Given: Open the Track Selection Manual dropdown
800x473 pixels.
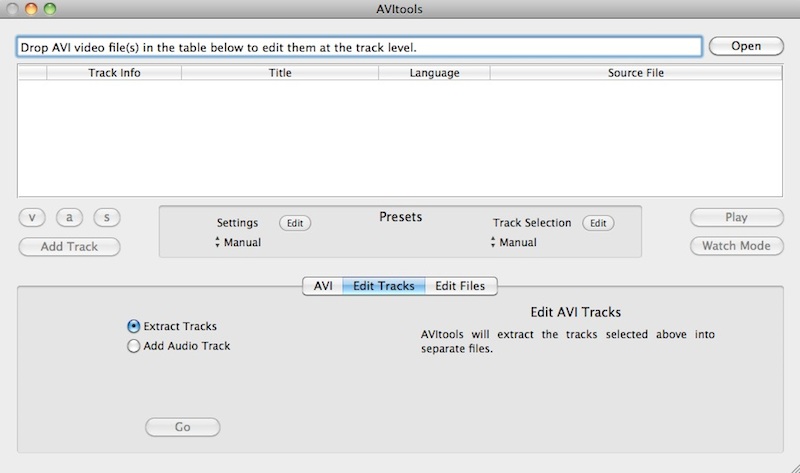Looking at the screenshot, I should [515, 243].
